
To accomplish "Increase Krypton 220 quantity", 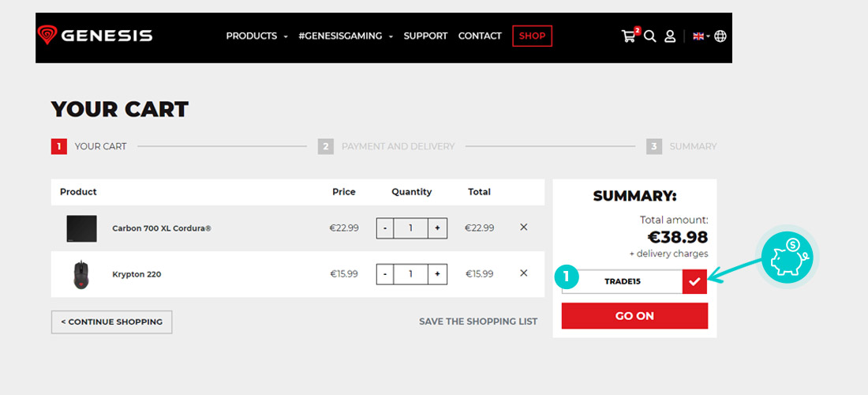I will [x=437, y=274].
